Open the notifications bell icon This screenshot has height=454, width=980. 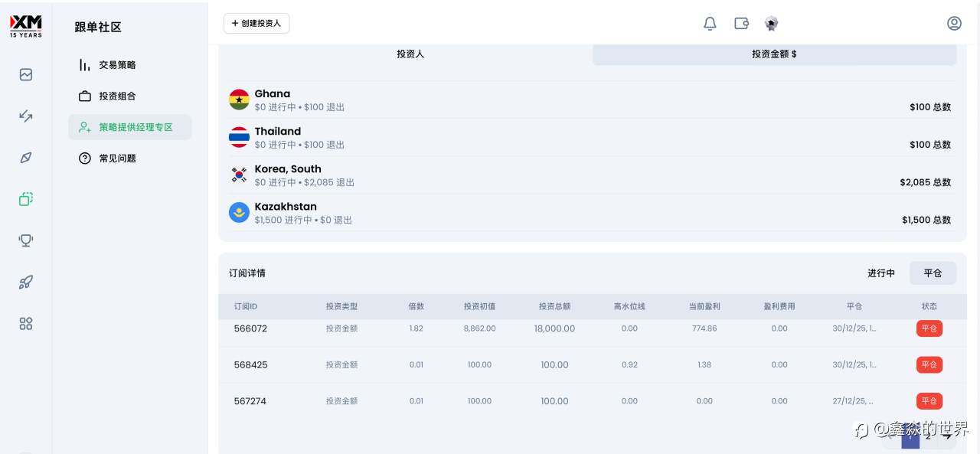coord(710,24)
